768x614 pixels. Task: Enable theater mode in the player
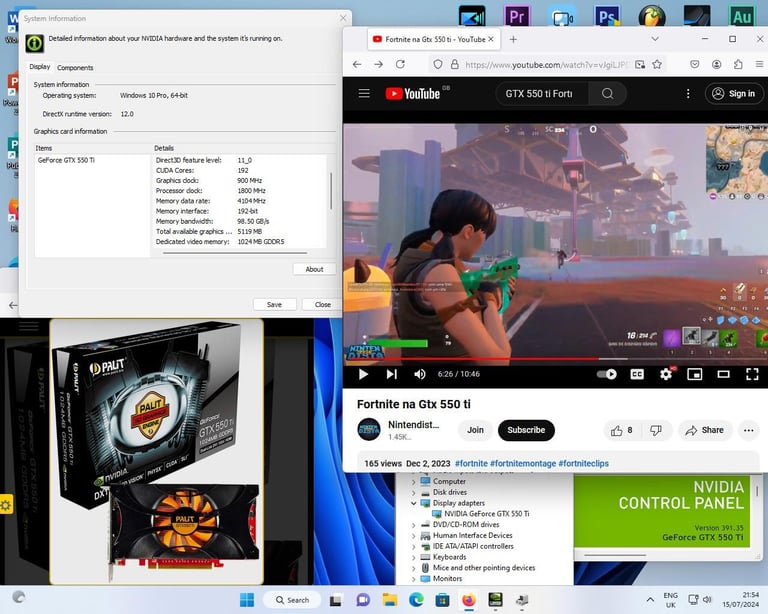coord(723,374)
